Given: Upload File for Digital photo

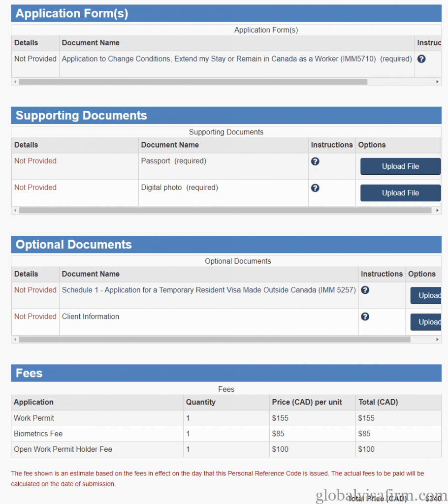Looking at the screenshot, I should tap(400, 193).
